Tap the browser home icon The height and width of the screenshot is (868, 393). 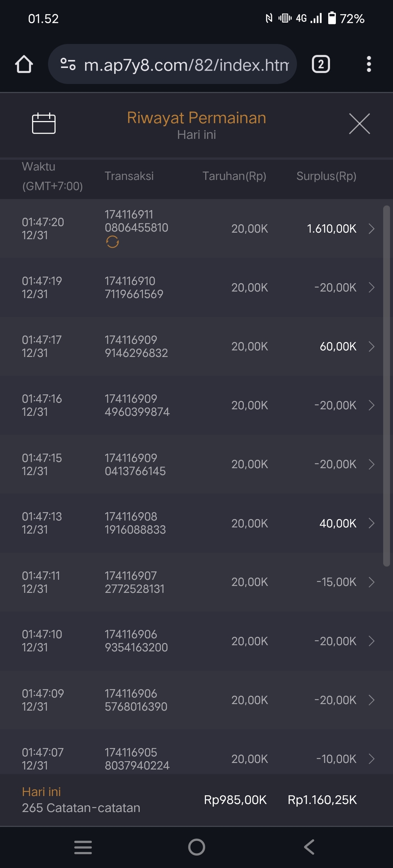[24, 64]
